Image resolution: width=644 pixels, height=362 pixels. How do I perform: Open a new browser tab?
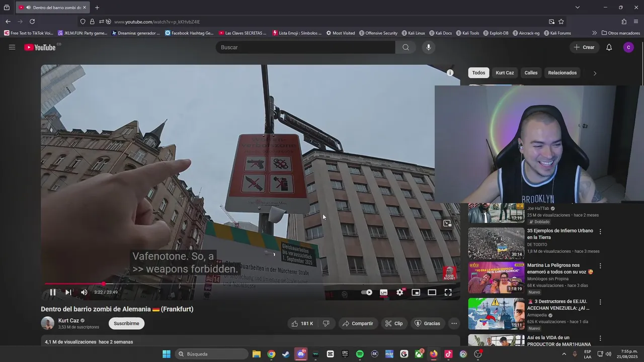click(x=97, y=8)
